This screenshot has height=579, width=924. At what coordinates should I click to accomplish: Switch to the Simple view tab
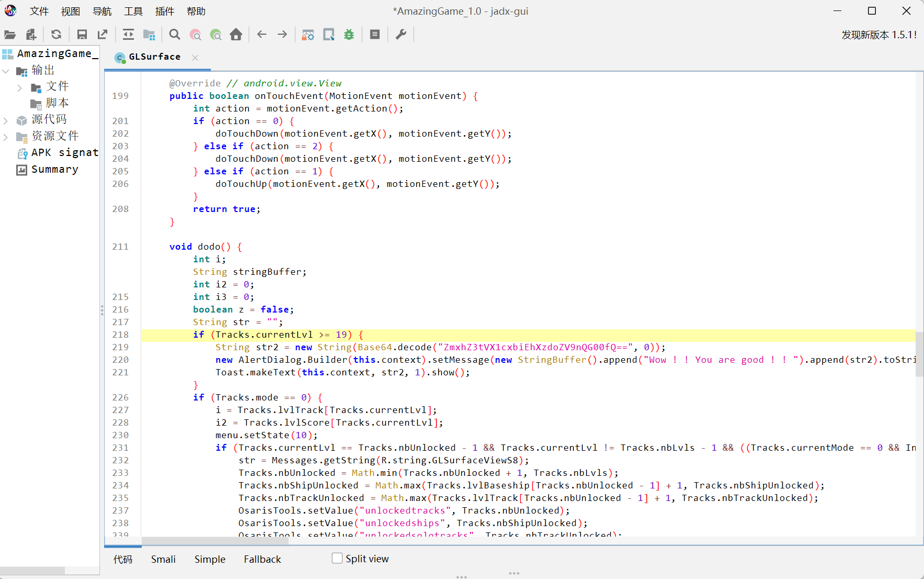click(210, 559)
